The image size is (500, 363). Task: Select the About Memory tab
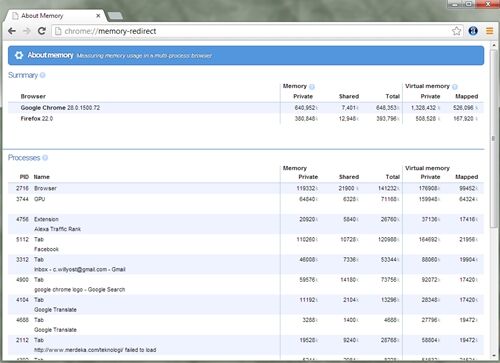(x=55, y=16)
